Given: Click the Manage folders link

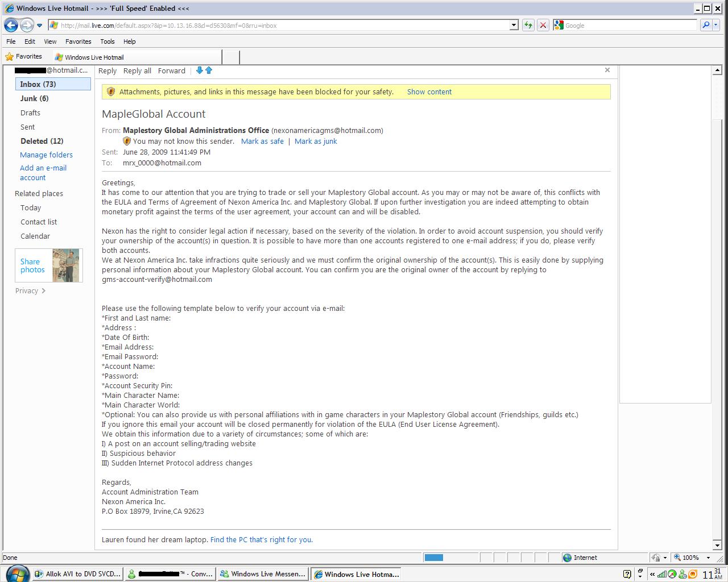Looking at the screenshot, I should (46, 155).
